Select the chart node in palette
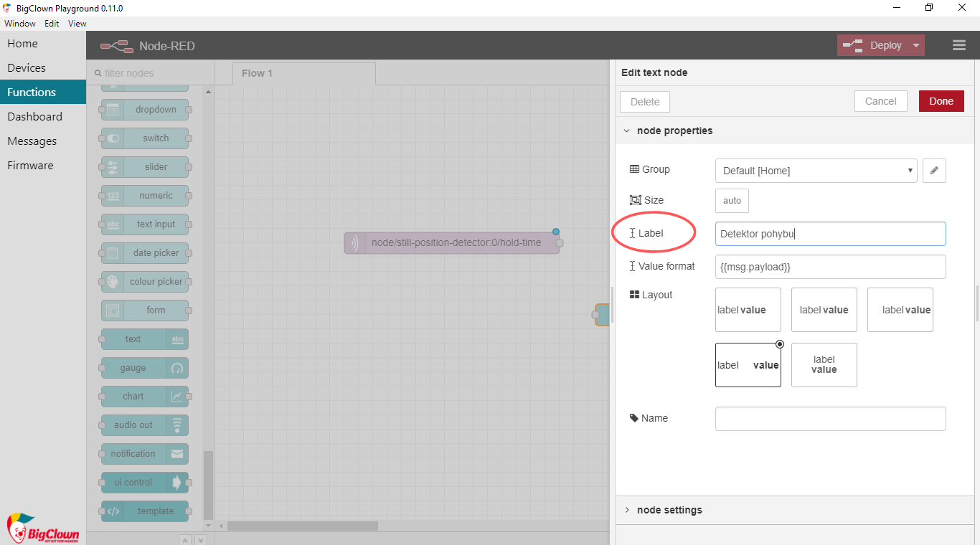 (145, 397)
